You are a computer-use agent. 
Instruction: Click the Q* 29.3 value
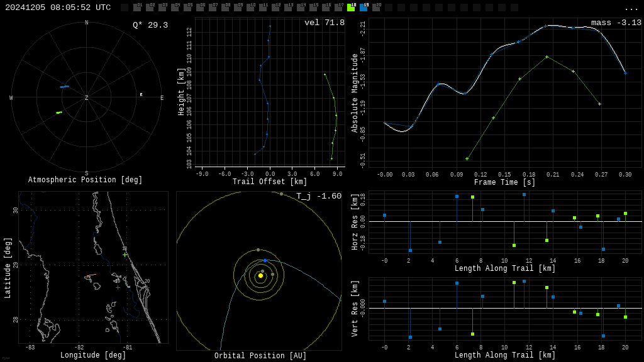click(x=150, y=25)
